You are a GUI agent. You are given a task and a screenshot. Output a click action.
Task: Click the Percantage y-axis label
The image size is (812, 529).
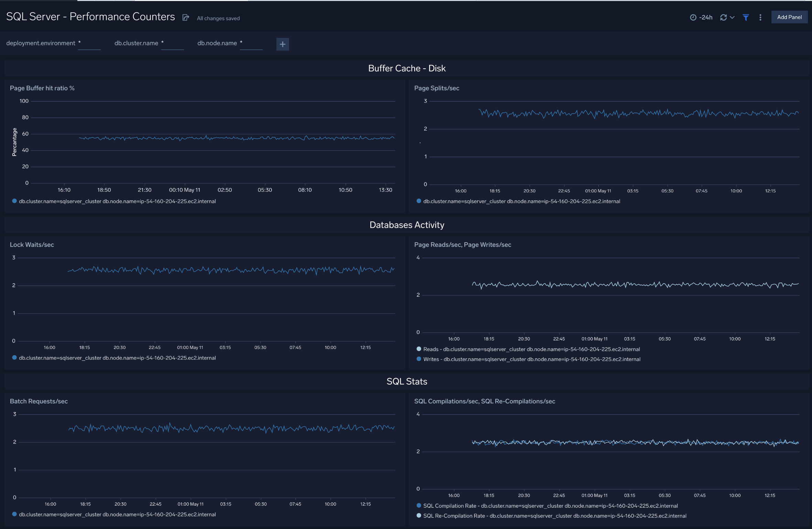coord(14,142)
